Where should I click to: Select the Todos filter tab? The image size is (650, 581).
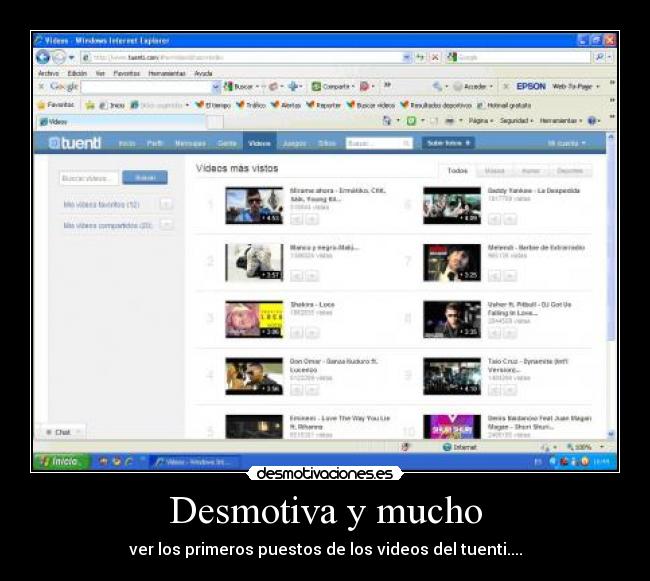point(457,171)
